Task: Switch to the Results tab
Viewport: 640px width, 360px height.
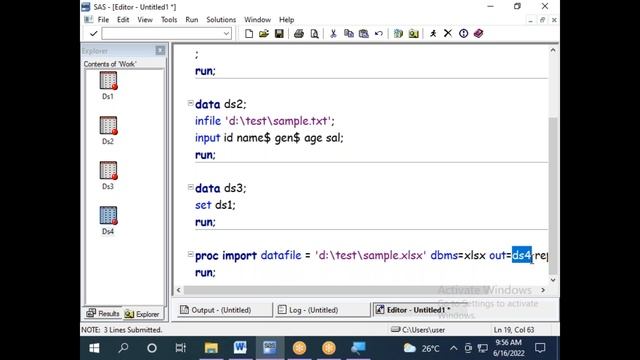Action: coord(103,313)
